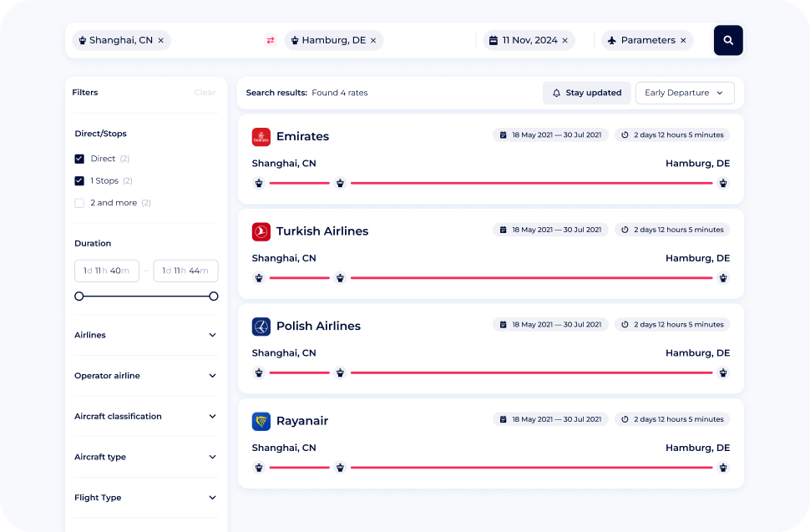Expand the Flight Type filter section
The height and width of the screenshot is (532, 810).
tap(146, 498)
